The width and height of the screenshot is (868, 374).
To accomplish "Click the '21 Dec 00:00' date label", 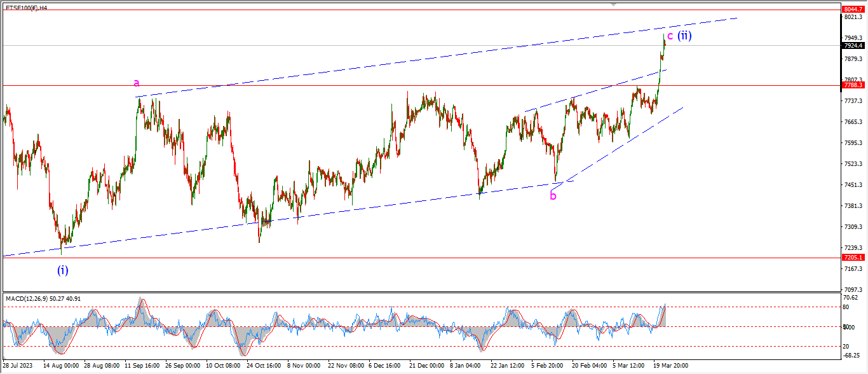I will coord(425,366).
